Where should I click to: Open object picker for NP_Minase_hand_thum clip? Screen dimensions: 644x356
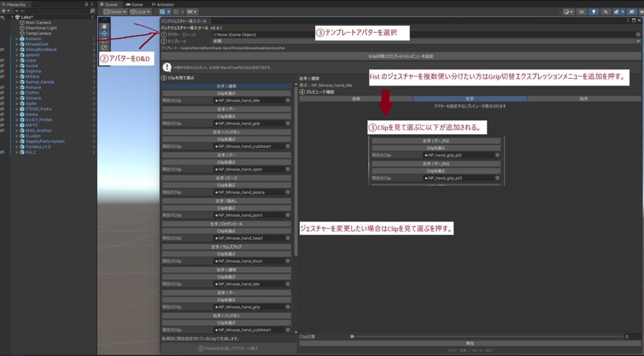[287, 261]
